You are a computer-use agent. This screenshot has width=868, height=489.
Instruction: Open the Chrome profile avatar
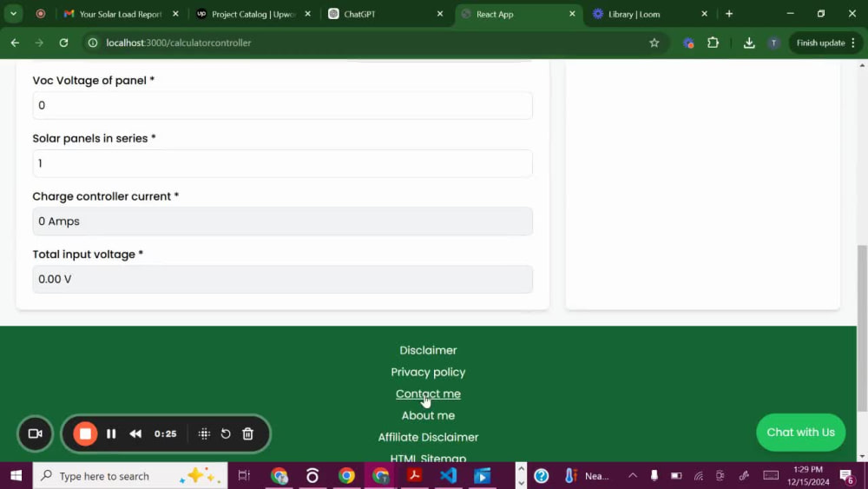pyautogui.click(x=774, y=43)
